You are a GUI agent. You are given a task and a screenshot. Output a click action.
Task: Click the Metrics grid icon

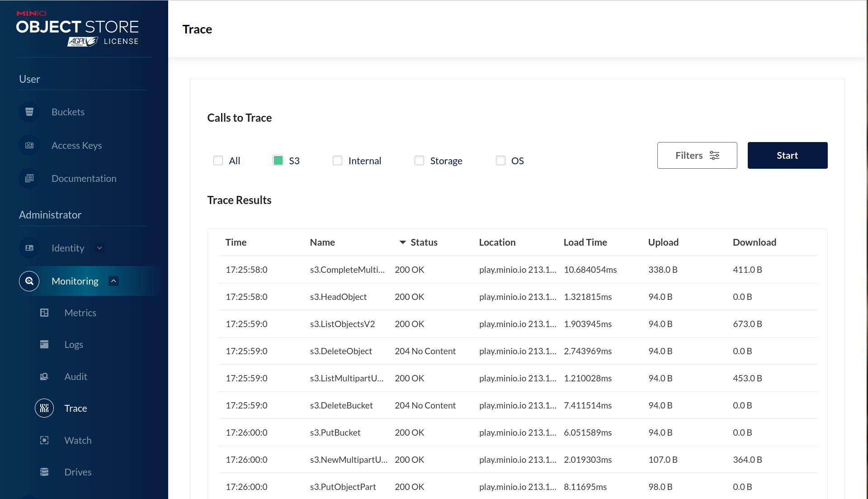44,313
